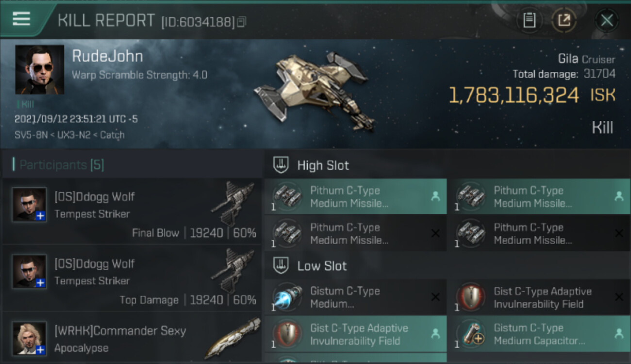The width and height of the screenshot is (631, 364).
Task: Open the clipboard notes icon in header
Action: click(529, 20)
